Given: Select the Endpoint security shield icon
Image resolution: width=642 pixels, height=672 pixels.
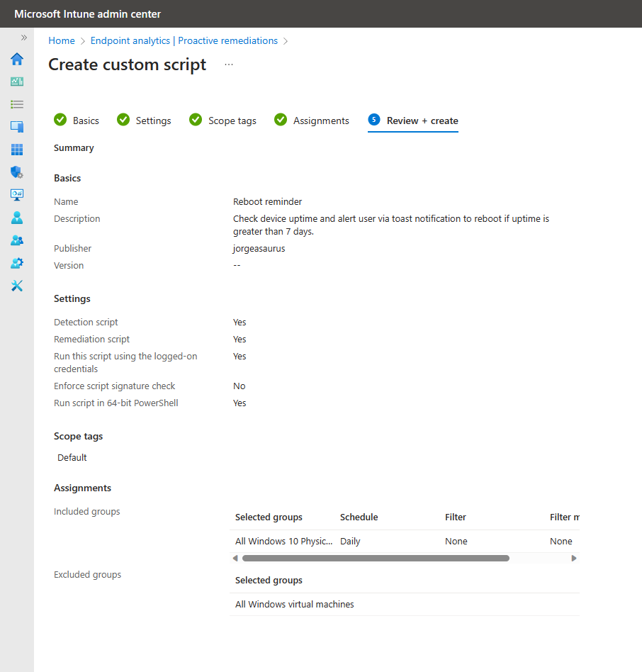Looking at the screenshot, I should (17, 172).
